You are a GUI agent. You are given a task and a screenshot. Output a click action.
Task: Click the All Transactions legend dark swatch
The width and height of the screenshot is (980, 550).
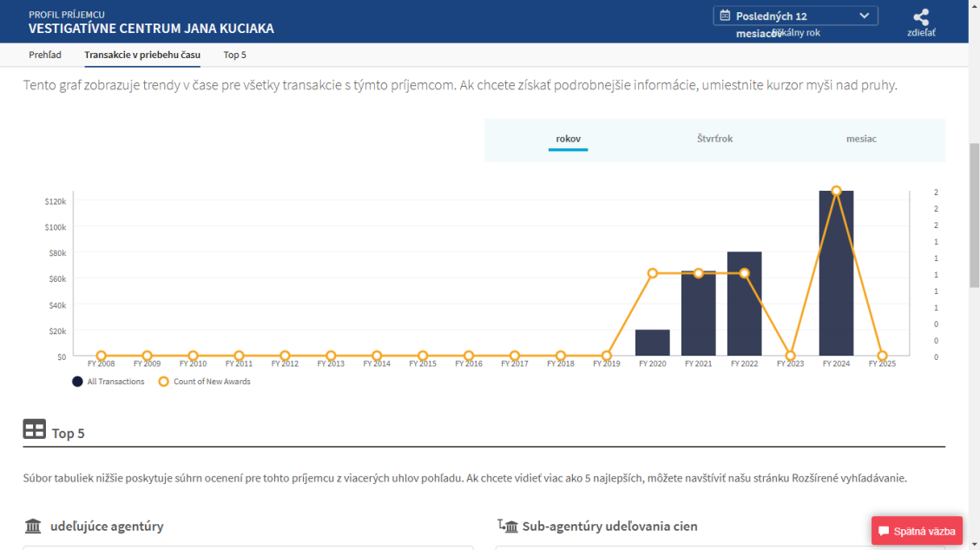pos(77,382)
